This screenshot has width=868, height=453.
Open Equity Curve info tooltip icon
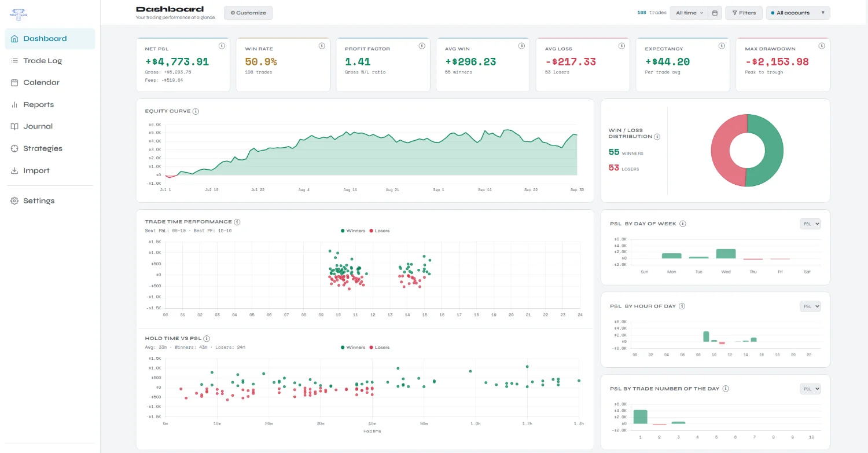point(196,111)
